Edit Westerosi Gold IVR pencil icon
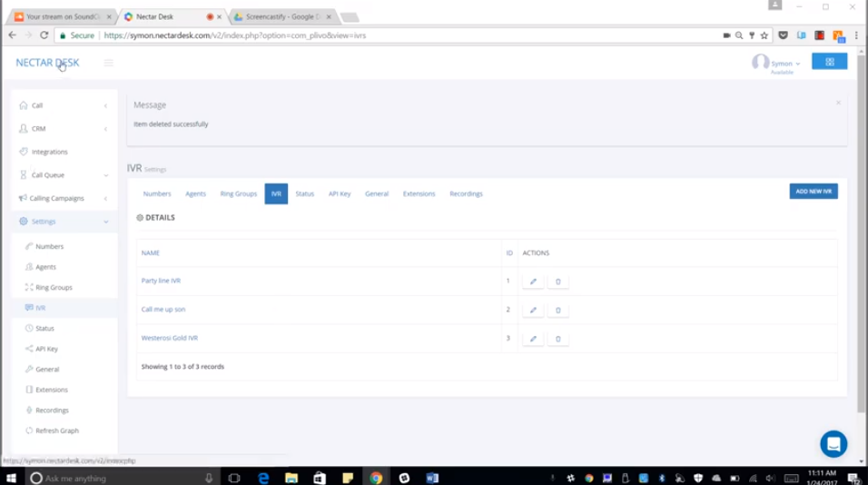The width and height of the screenshot is (868, 485). click(533, 339)
